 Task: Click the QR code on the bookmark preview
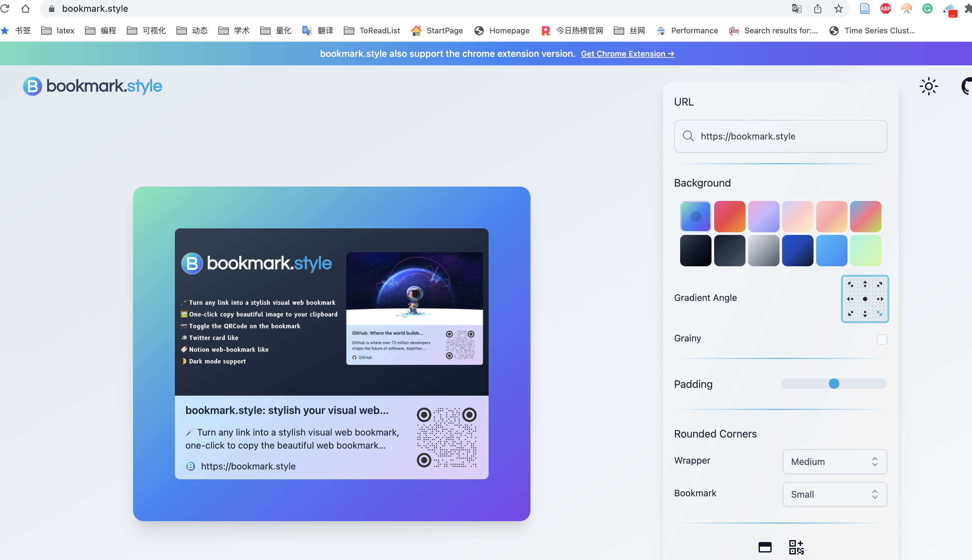[446, 438]
